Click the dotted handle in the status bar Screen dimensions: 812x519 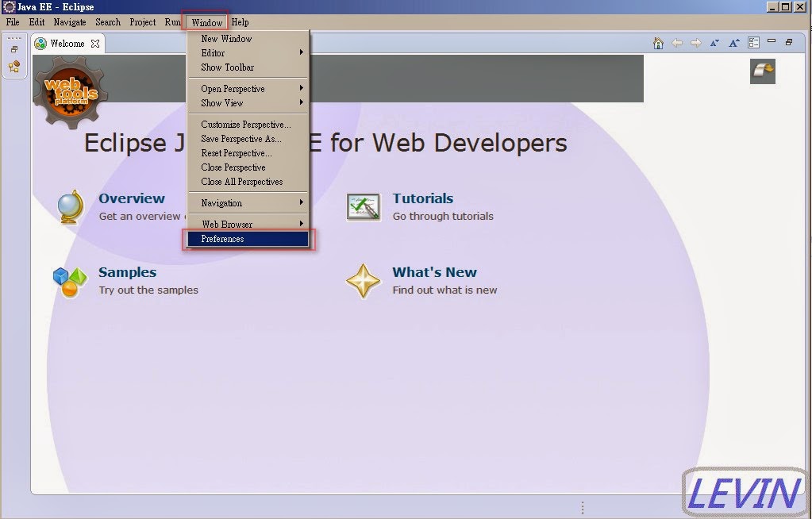[x=583, y=508]
